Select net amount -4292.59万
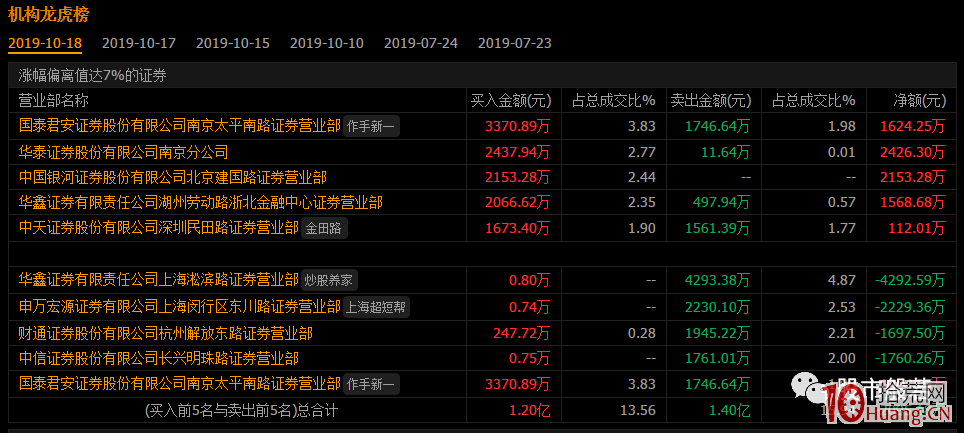This screenshot has width=964, height=433. [909, 280]
